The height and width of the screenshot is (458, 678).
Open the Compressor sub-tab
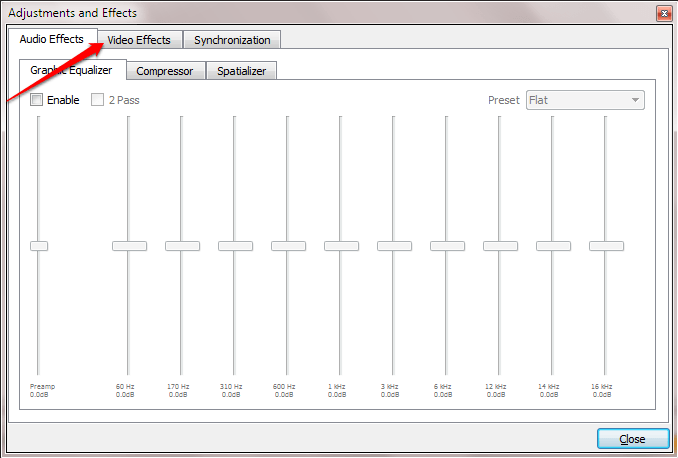pos(165,71)
